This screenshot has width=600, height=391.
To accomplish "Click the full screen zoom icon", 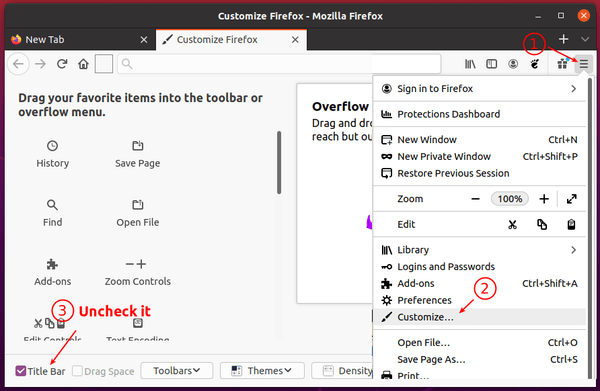I will tap(571, 199).
